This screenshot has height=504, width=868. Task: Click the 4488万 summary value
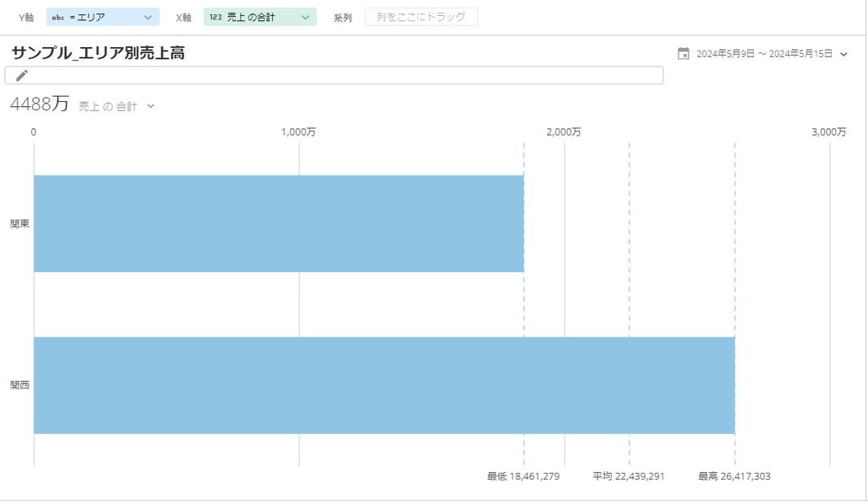point(40,104)
